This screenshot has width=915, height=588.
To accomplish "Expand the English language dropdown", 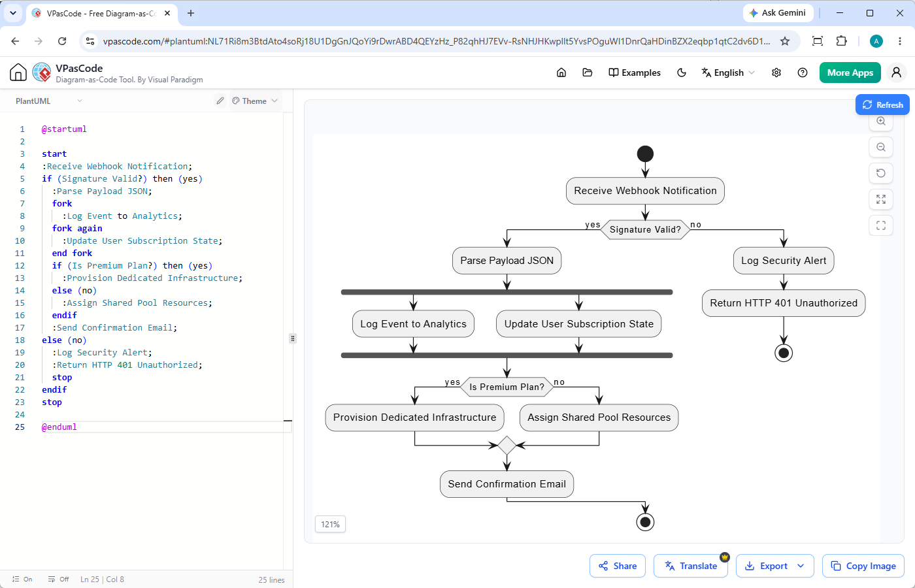I will (x=728, y=73).
